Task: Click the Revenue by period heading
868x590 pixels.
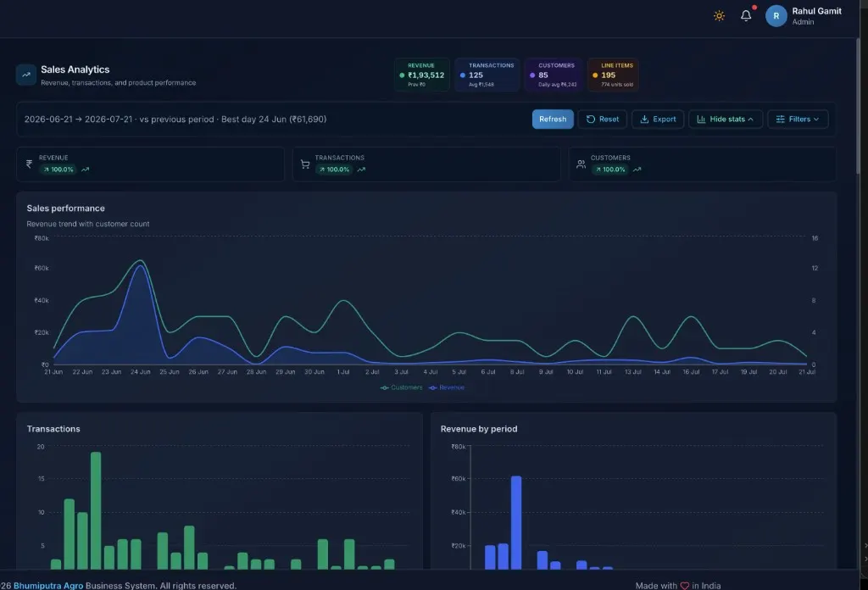Action: [x=479, y=429]
